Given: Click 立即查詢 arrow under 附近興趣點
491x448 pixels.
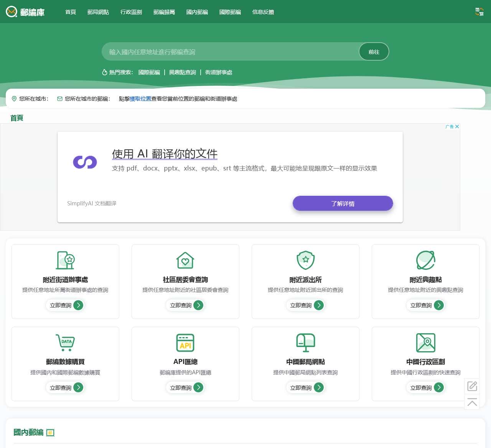Looking at the screenshot, I should pos(439,305).
